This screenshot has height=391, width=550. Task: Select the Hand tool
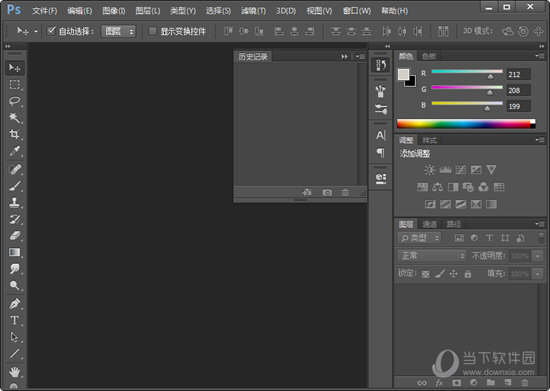tap(14, 371)
